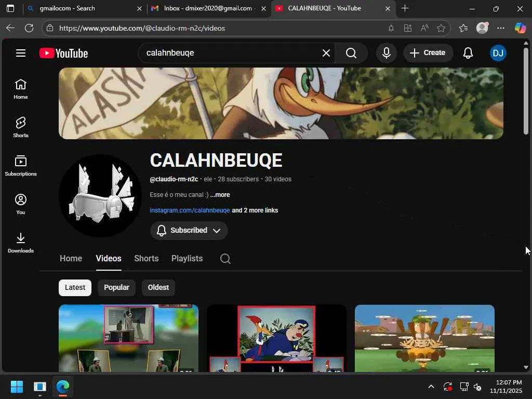Open Edge Settings and more ellipsis
Image resolution: width=532 pixels, height=399 pixels.
pos(501,28)
